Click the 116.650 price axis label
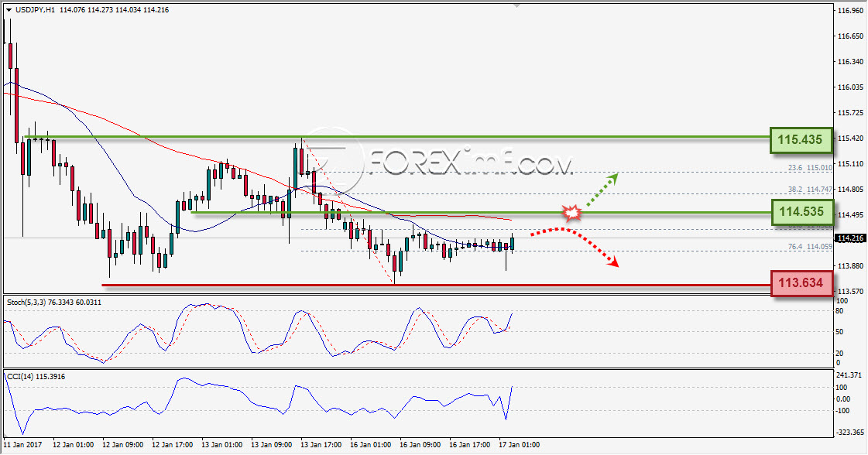 [851, 36]
